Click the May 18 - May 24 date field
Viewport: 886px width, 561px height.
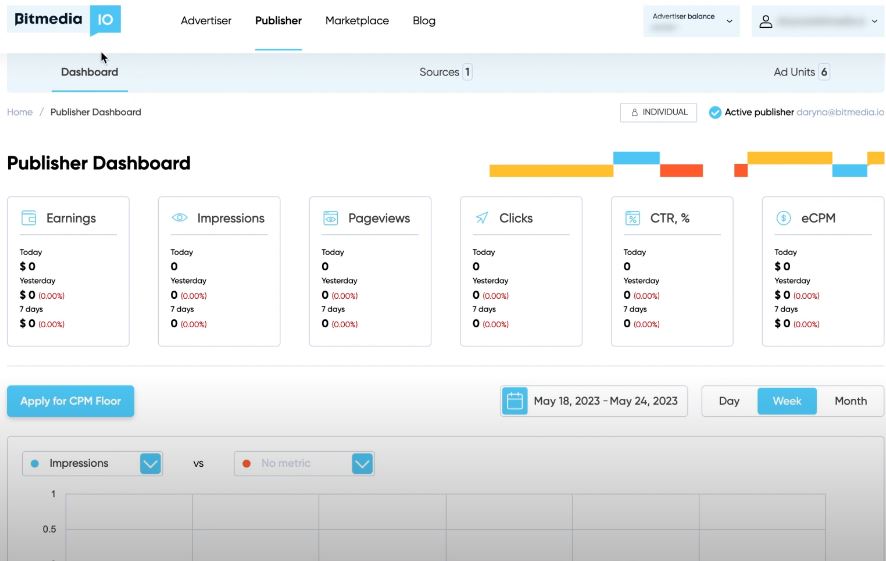point(605,401)
